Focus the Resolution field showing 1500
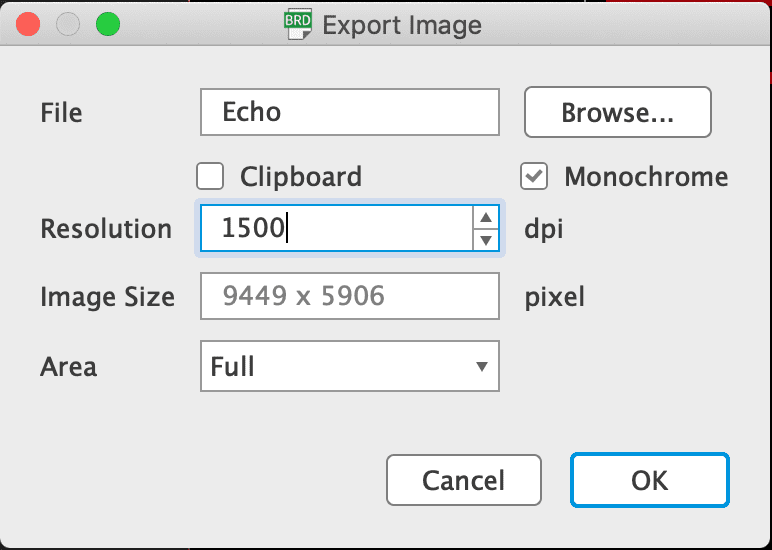Viewport: 772px width, 550px height. pos(335,229)
